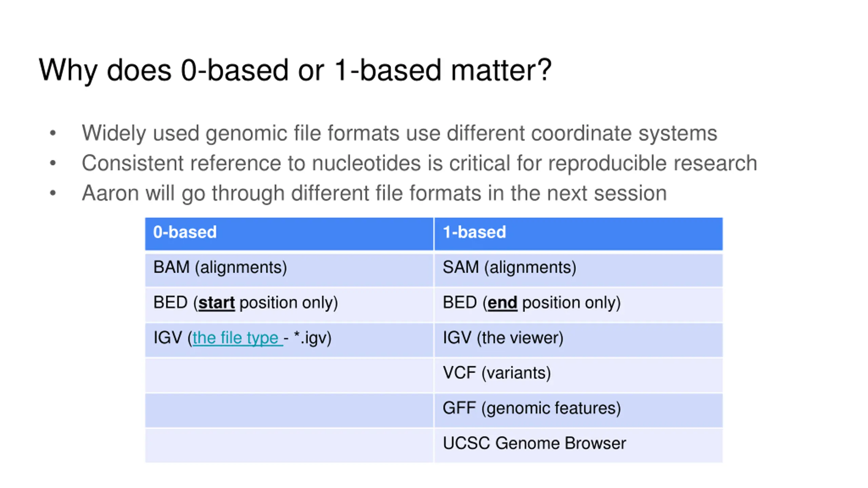Click the GFF (genomic features) cell
The image size is (868, 488).
tap(578, 410)
